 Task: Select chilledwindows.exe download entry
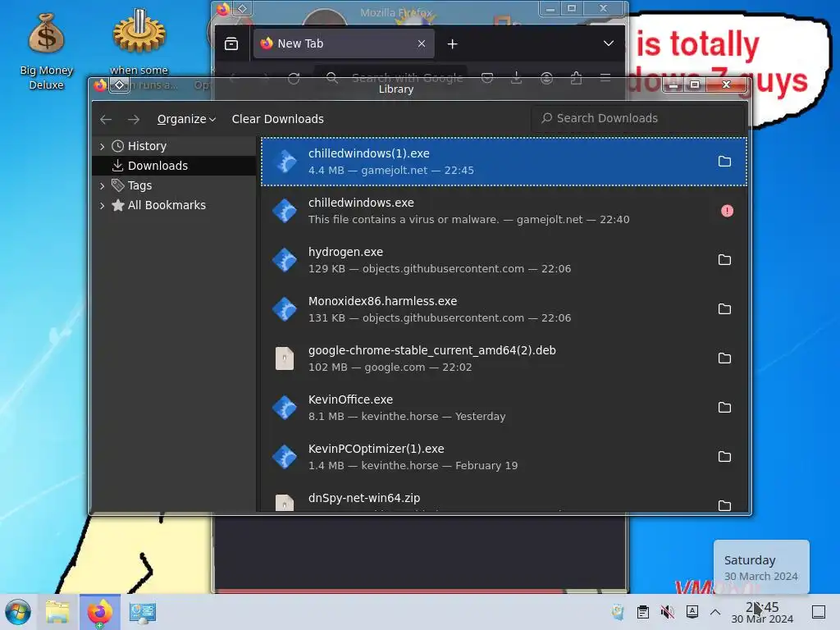(504, 211)
